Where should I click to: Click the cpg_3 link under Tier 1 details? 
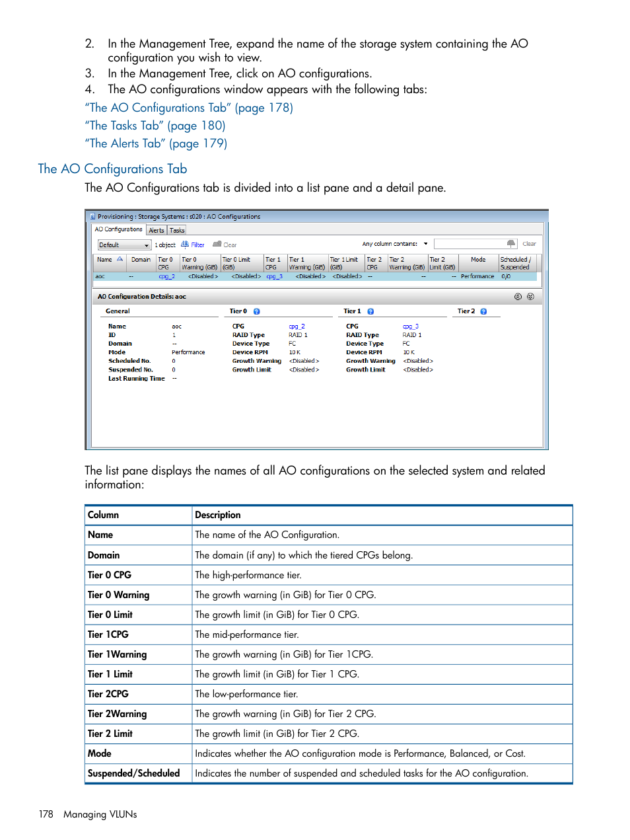point(411,326)
